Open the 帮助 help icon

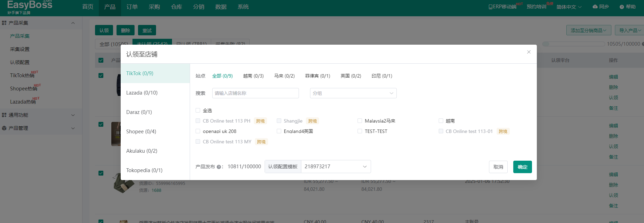click(622, 7)
